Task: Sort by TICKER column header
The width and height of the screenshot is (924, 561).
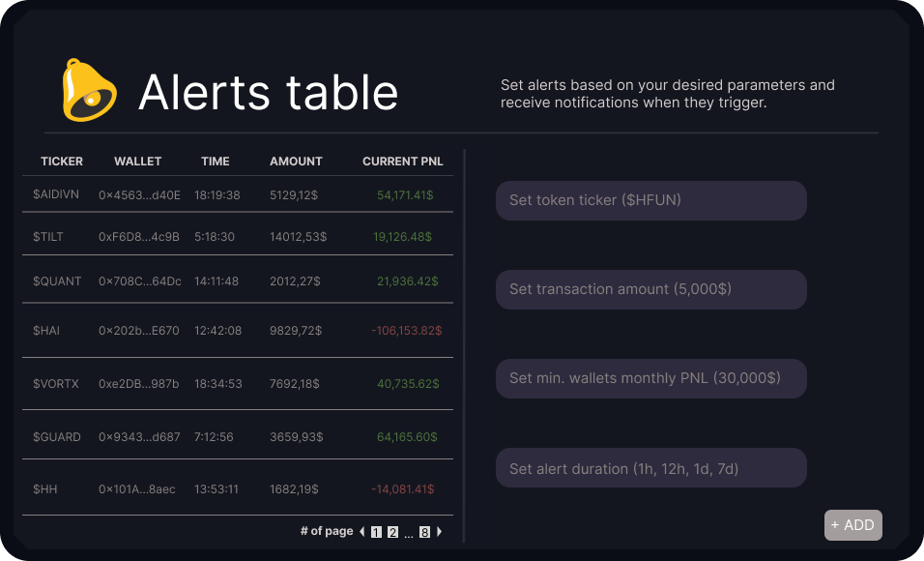Action: (x=62, y=162)
